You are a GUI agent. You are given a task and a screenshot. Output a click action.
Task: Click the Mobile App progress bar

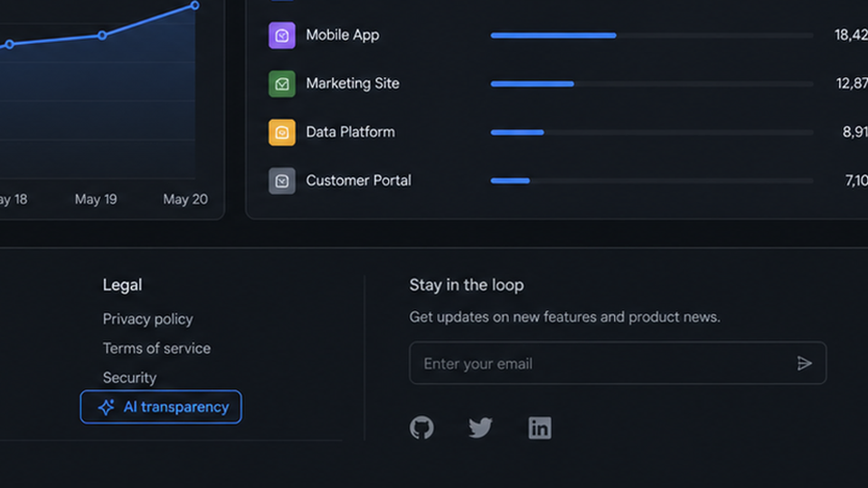click(652, 35)
